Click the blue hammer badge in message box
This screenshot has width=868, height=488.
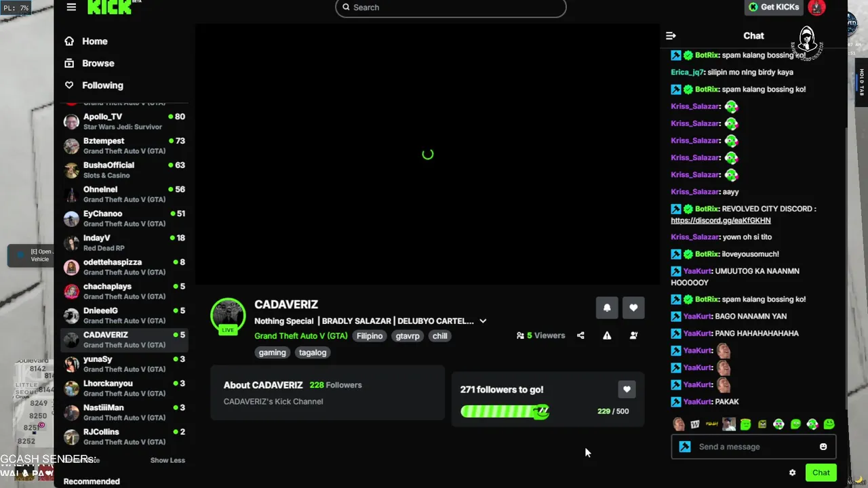[x=685, y=447]
